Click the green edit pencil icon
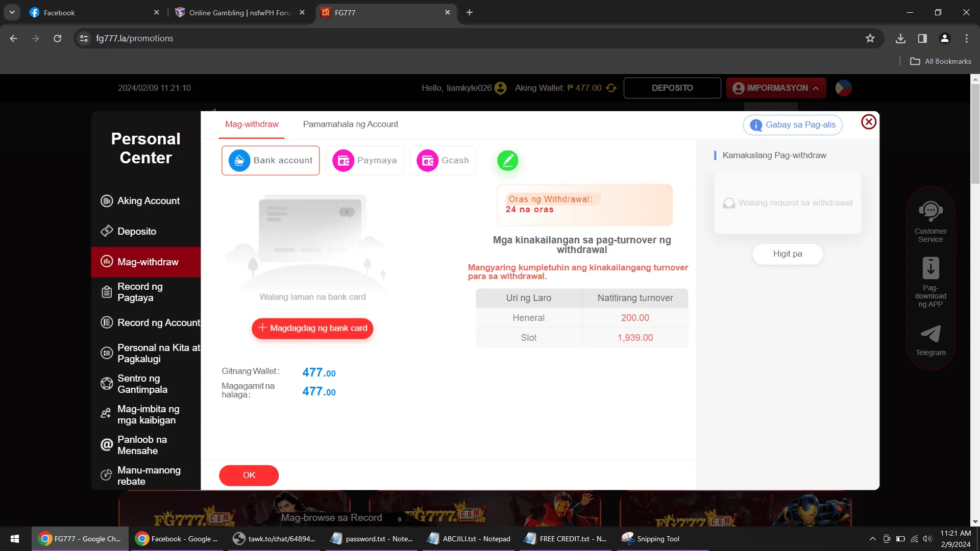This screenshot has width=980, height=551. pos(507,161)
